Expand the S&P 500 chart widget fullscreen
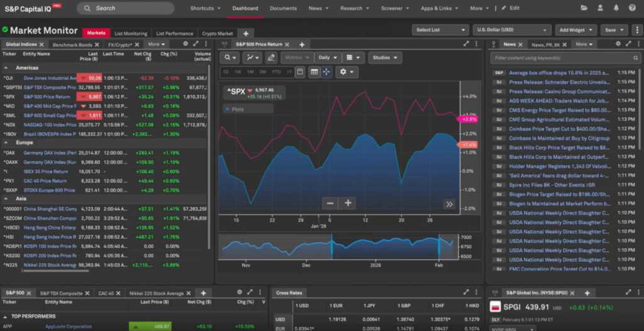This screenshot has width=644, height=331. pyautogui.click(x=466, y=44)
